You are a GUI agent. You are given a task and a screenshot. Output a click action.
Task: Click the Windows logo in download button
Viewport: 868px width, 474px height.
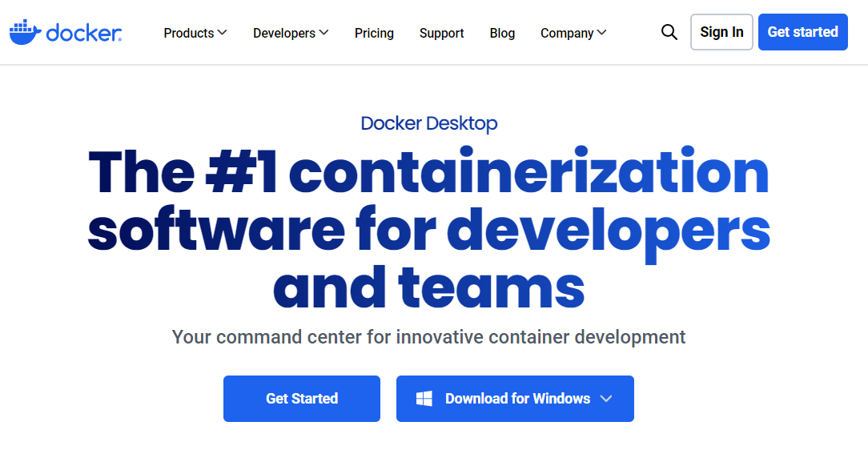tap(424, 399)
